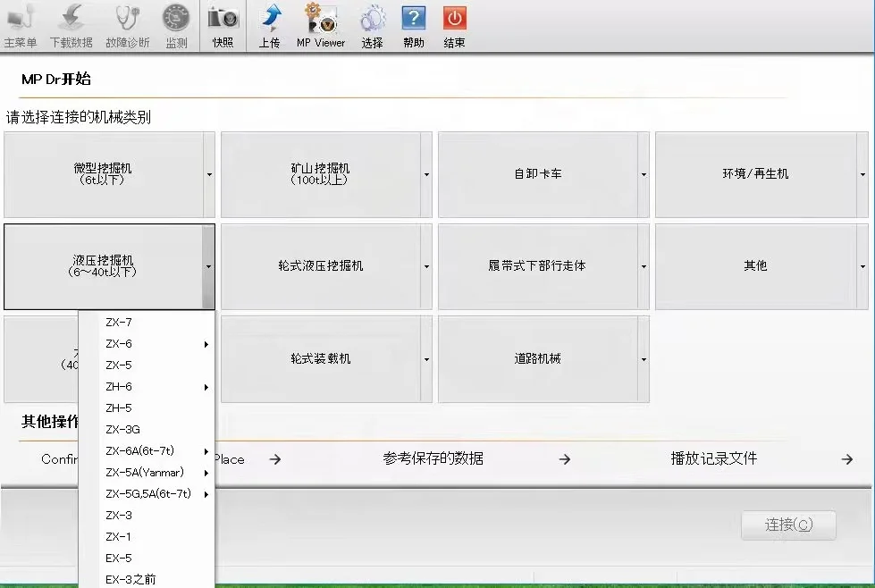Choose the 道路机械 category button
The width and height of the screenshot is (875, 588).
click(538, 358)
